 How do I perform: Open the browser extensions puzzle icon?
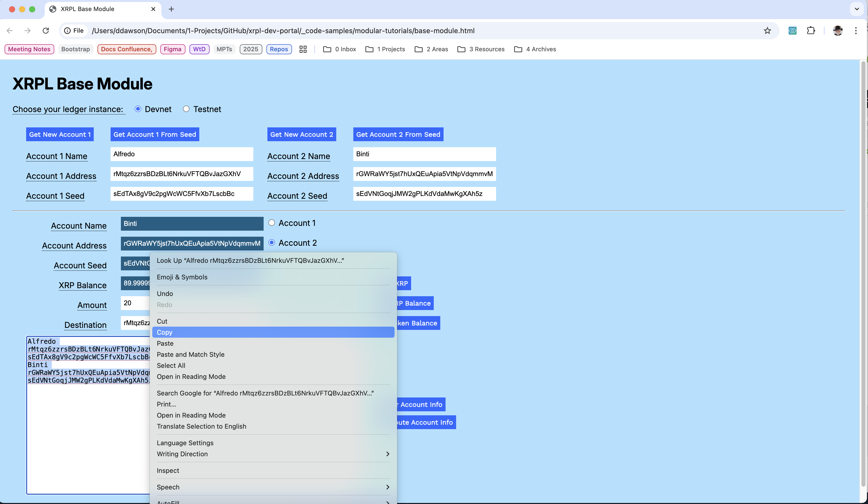click(811, 31)
